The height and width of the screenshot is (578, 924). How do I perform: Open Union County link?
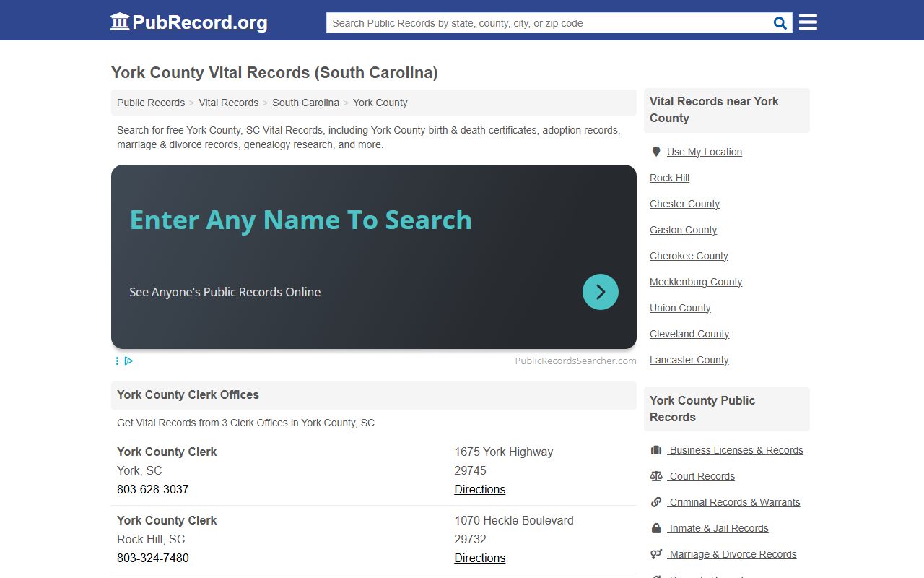tap(680, 308)
